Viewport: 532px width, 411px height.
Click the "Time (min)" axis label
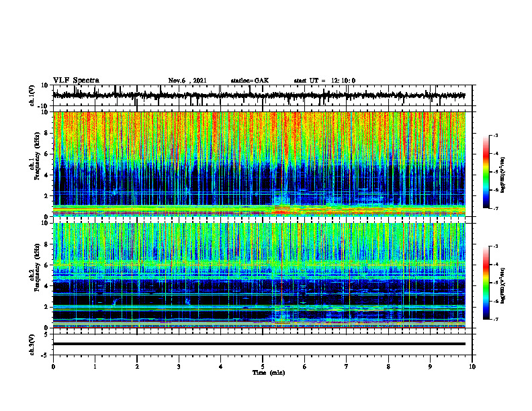(x=269, y=373)
